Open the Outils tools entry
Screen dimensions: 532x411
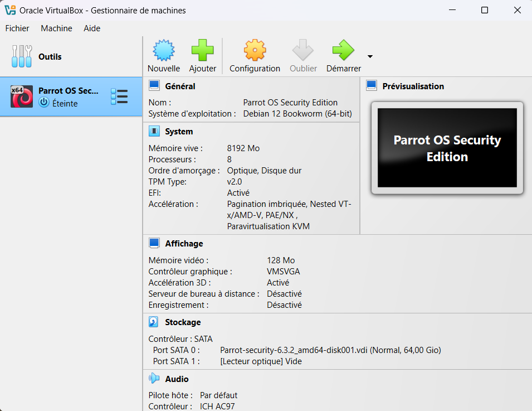[71, 56]
